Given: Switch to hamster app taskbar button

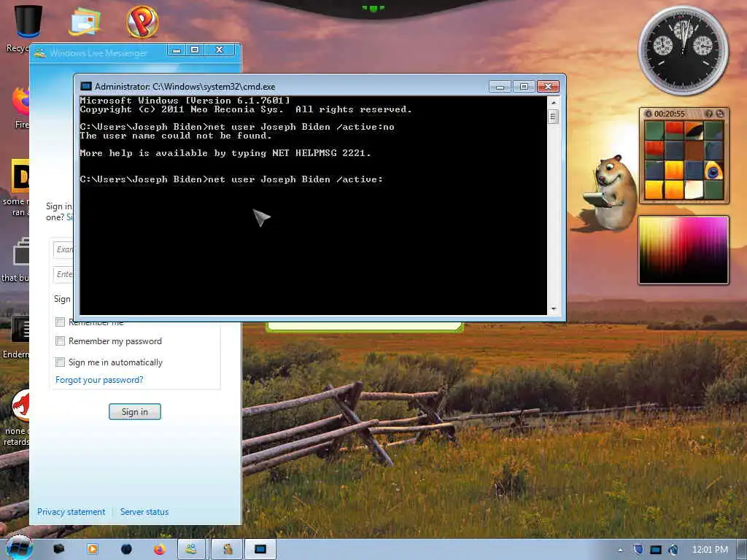Looking at the screenshot, I should tap(228, 549).
